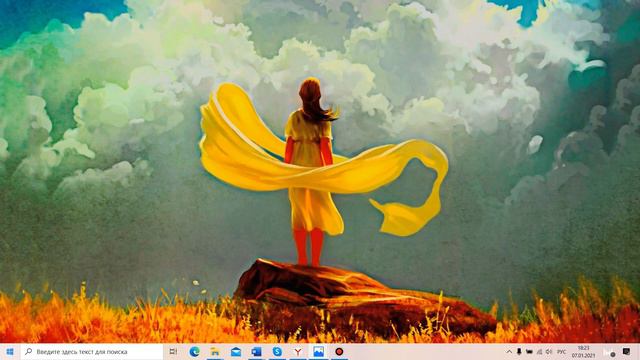Open File Explorer from the taskbar
640x360 pixels.
pyautogui.click(x=215, y=351)
